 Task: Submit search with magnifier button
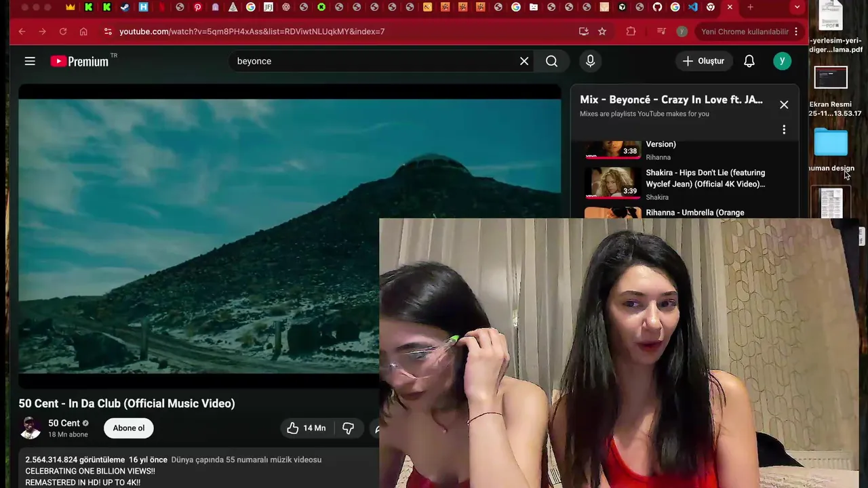coord(551,61)
